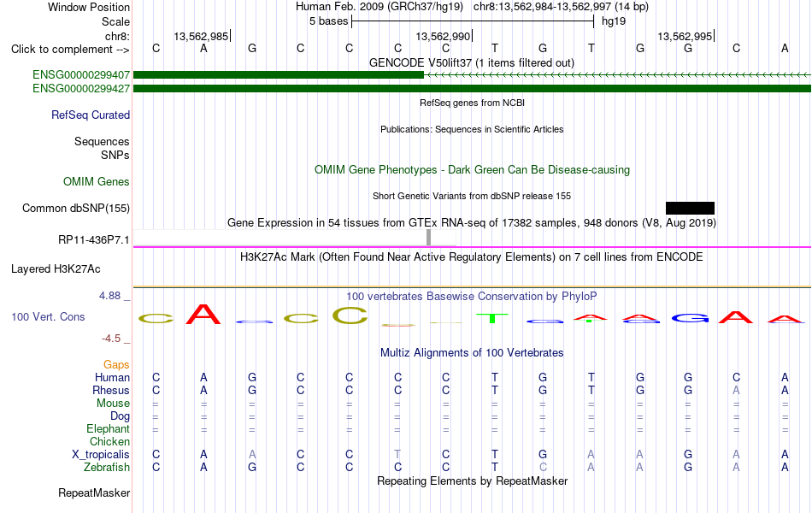Viewport: 812px width, 513px height.
Task: Click the 13,562,995 position marker
Action: [x=686, y=36]
